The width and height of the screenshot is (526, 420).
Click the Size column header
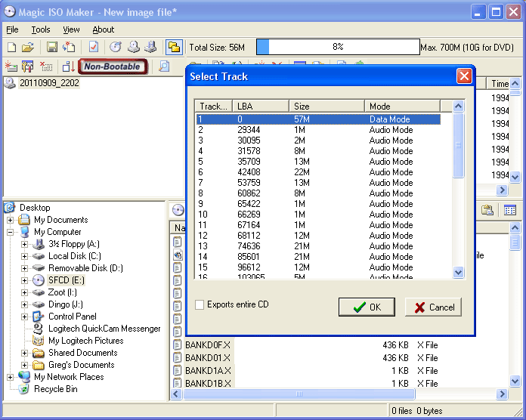coord(326,107)
